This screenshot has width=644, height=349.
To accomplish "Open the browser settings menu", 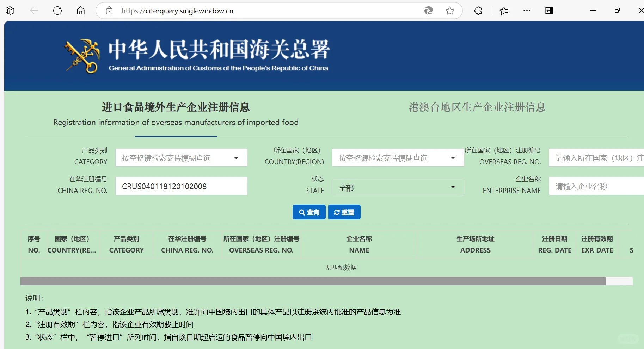I will [x=527, y=11].
